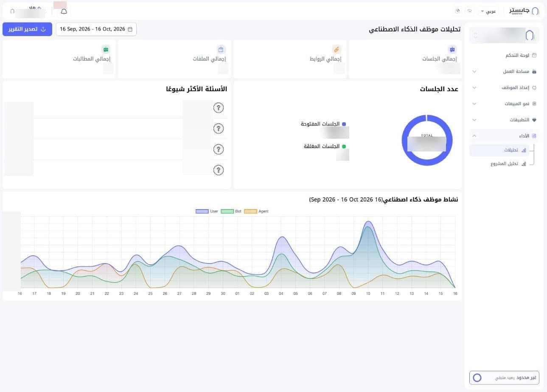Open the notifications bell icon
This screenshot has width=547, height=392.
click(64, 11)
